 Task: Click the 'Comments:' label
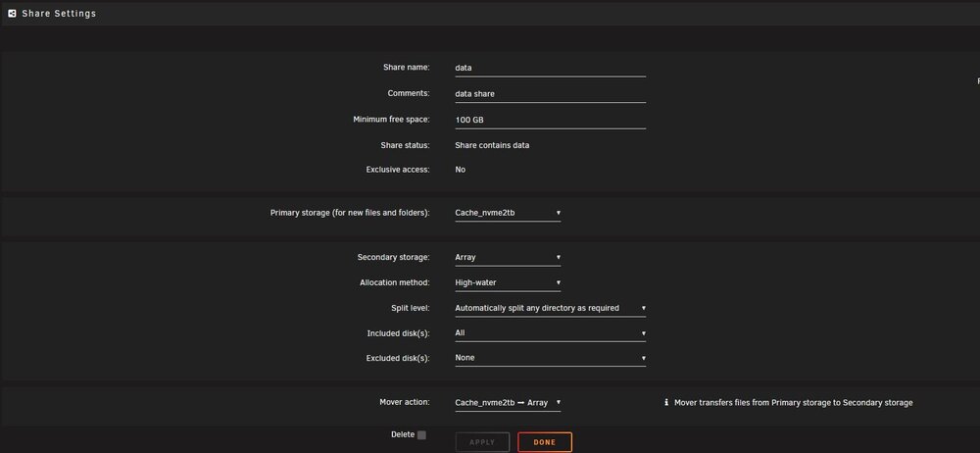click(409, 93)
